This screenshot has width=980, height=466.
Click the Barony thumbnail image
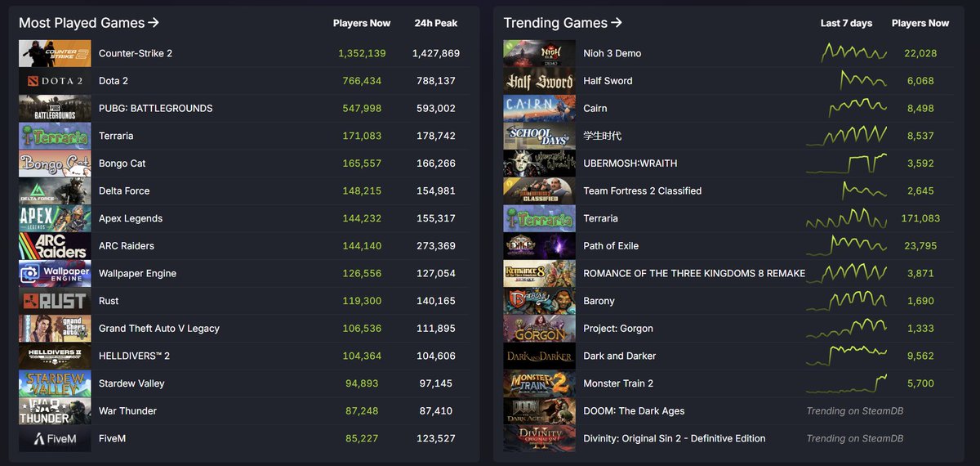pyautogui.click(x=539, y=301)
